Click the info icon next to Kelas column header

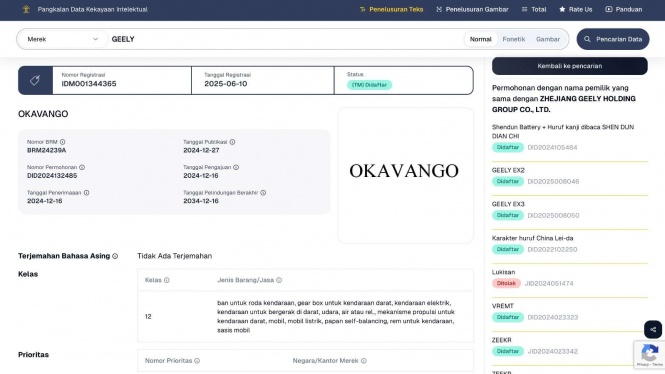[167, 280]
